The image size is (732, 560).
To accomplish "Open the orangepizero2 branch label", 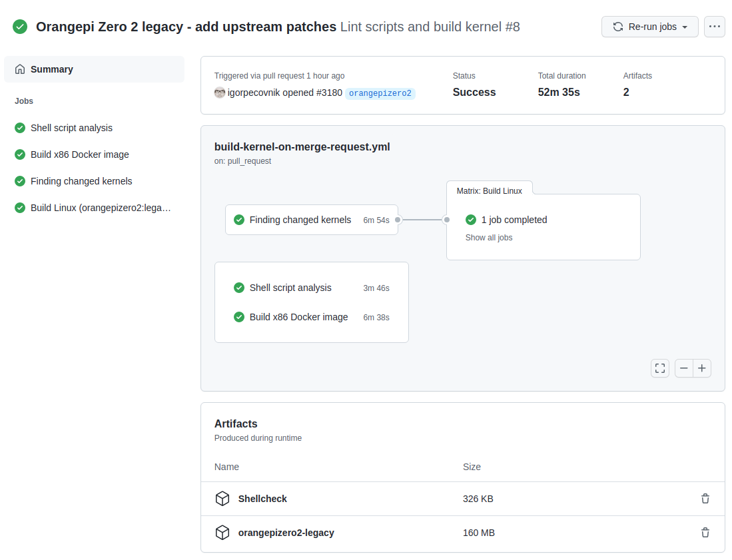I will coord(380,93).
